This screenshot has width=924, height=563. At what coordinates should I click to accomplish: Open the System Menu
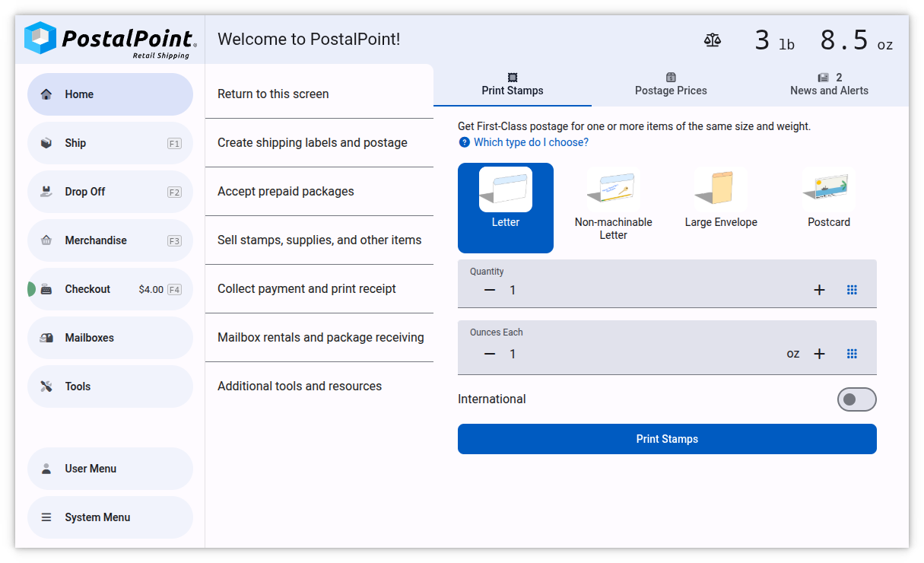tap(110, 517)
